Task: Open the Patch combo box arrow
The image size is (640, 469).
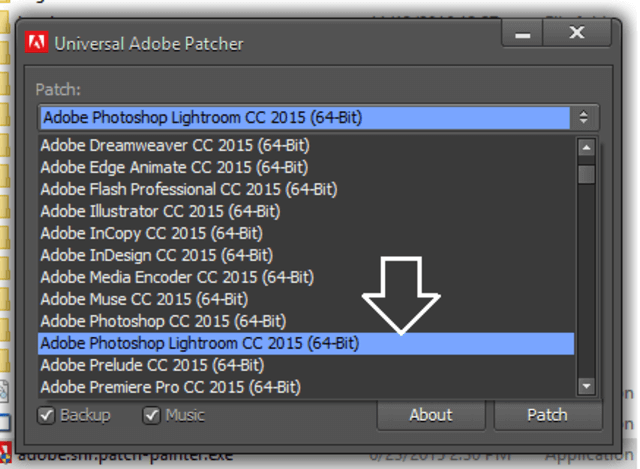Action: (x=585, y=117)
